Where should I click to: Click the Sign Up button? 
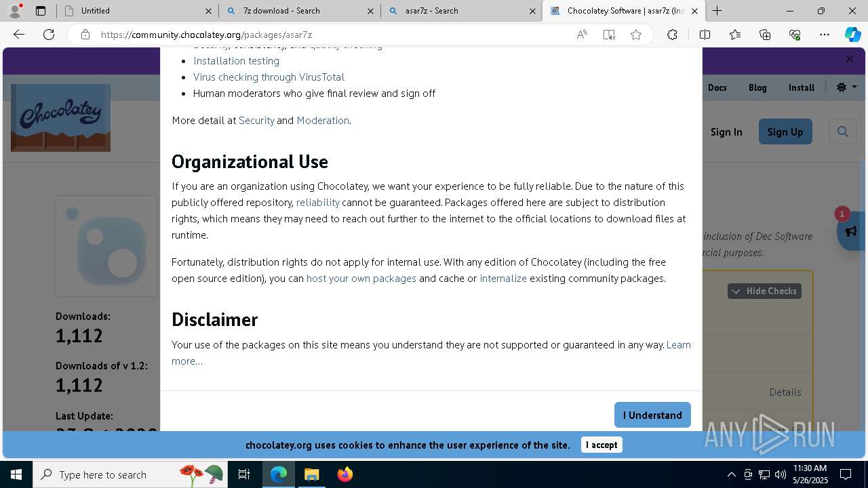click(x=785, y=131)
